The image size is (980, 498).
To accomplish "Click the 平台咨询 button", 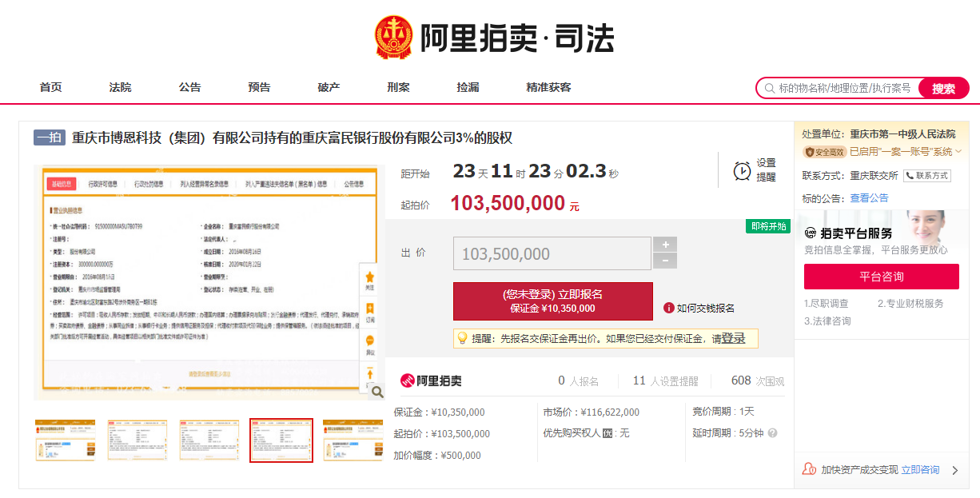I will point(882,277).
